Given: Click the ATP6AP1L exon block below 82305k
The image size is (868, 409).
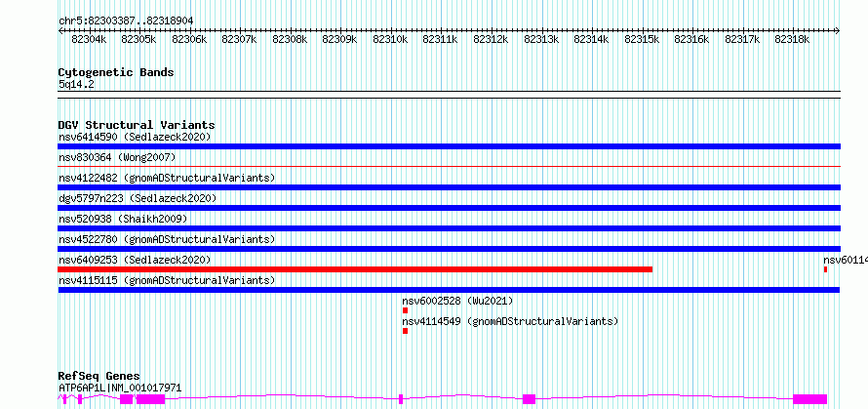Looking at the screenshot, I should pyautogui.click(x=150, y=399).
